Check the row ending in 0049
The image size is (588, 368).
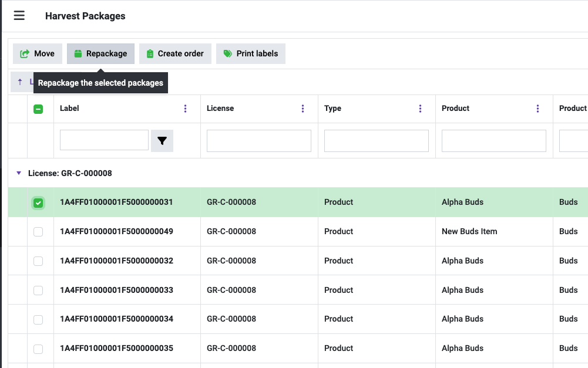(x=38, y=232)
